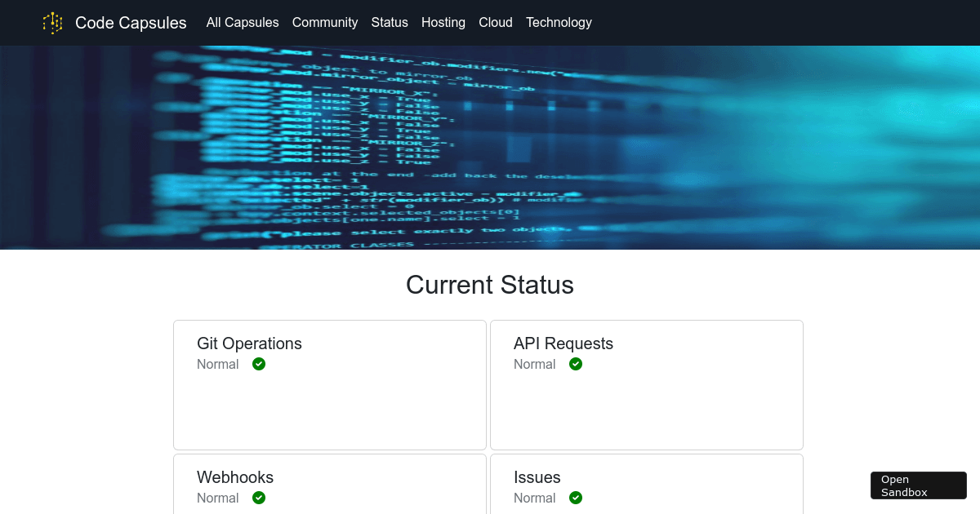The image size is (980, 514).
Task: Navigate to the Cloud section
Action: point(496,23)
